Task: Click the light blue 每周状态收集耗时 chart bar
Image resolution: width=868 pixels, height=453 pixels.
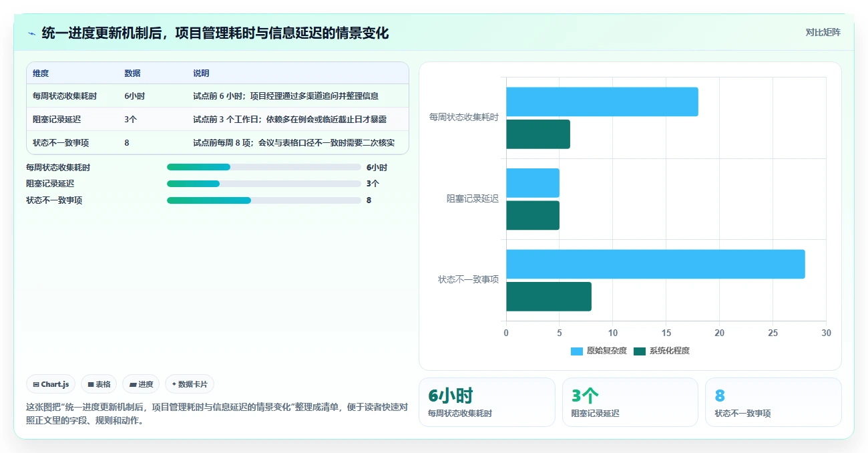Action: click(602, 102)
